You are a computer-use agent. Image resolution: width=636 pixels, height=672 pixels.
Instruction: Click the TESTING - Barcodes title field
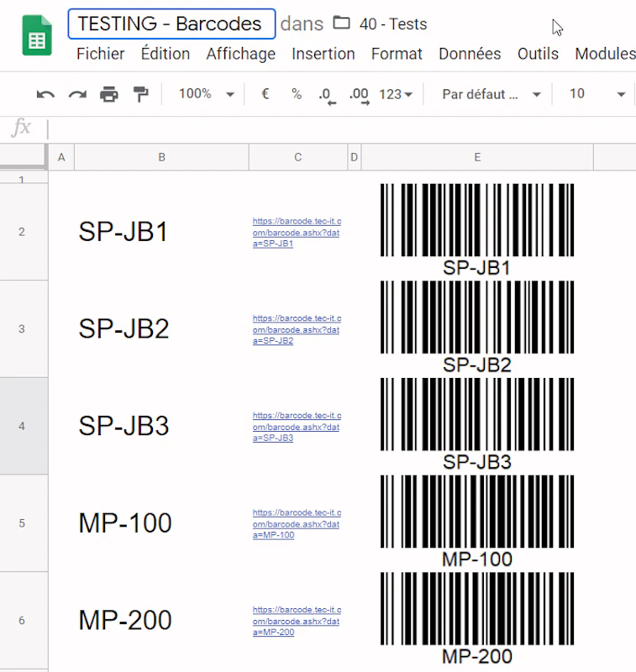[171, 24]
